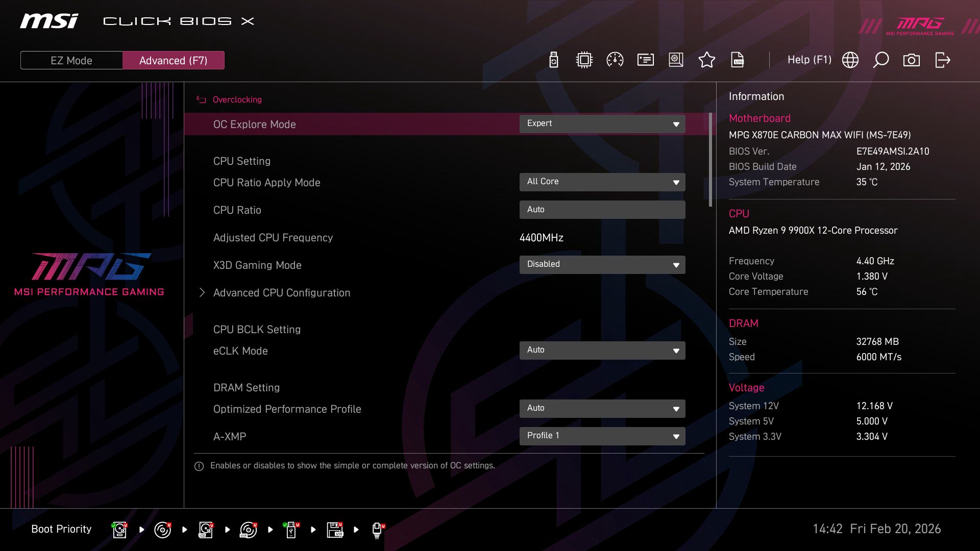980x551 pixels.
Task: Exit BIOS using the logout icon
Action: click(942, 60)
